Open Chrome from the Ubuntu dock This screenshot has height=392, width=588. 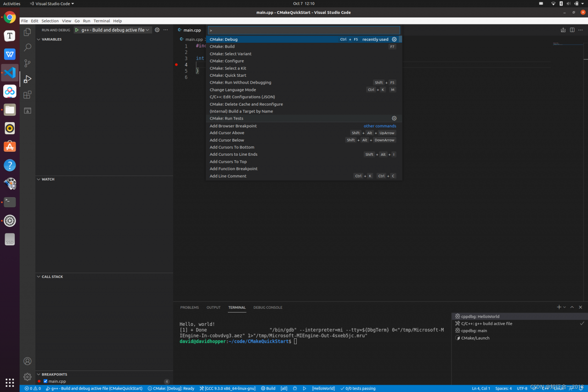click(10, 17)
